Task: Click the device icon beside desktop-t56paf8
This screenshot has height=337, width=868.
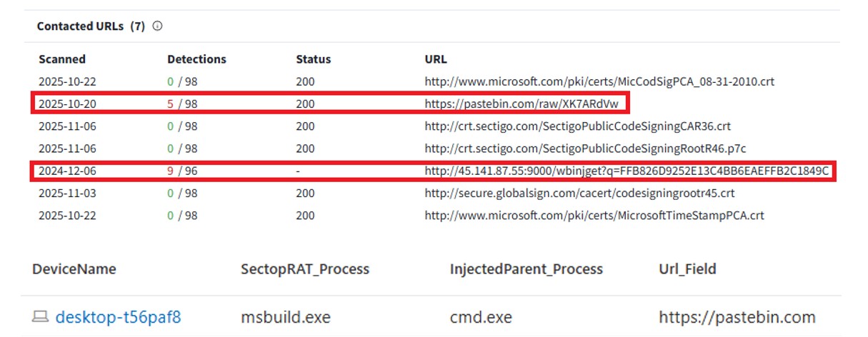Action: click(41, 316)
